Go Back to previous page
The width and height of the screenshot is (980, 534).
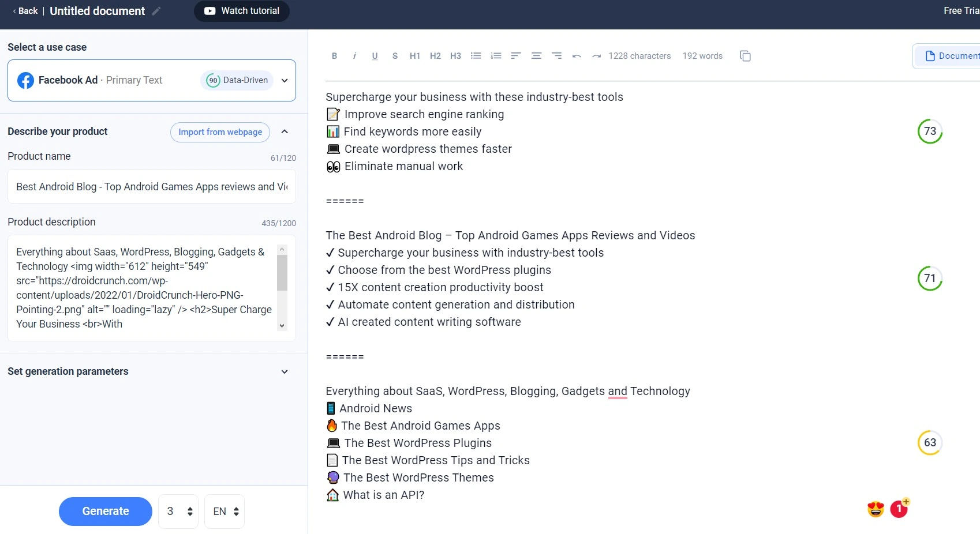tap(25, 11)
